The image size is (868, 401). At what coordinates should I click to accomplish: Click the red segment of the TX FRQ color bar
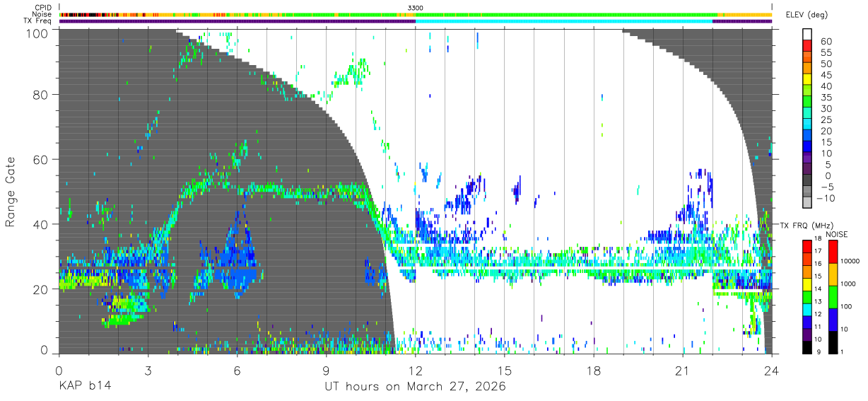pos(807,247)
